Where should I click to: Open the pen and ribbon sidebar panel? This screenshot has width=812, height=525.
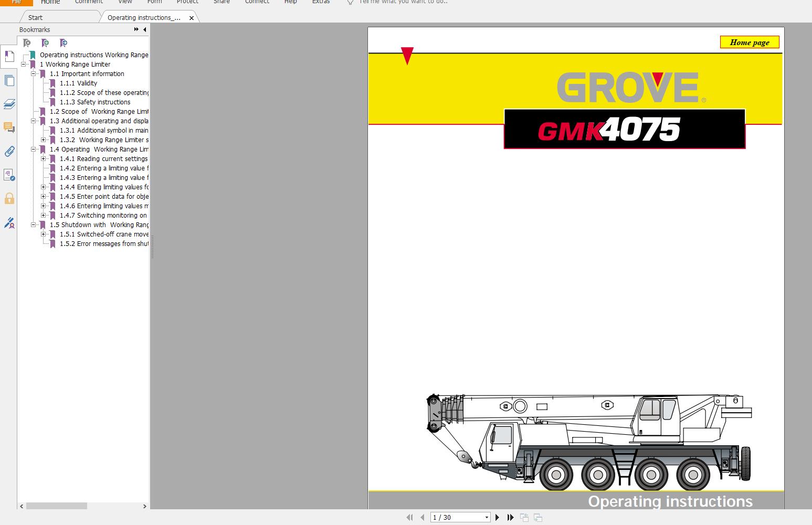pos(9,223)
